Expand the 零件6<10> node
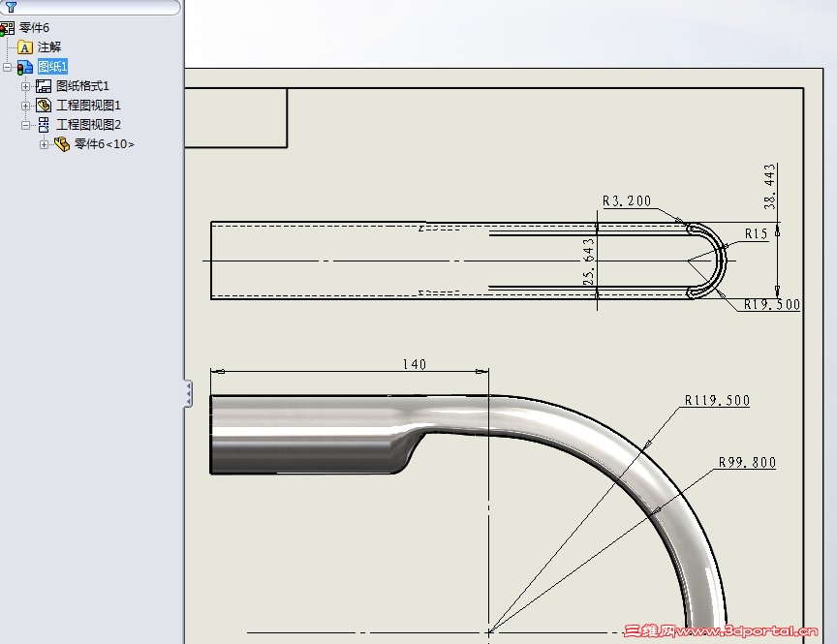 point(44,144)
